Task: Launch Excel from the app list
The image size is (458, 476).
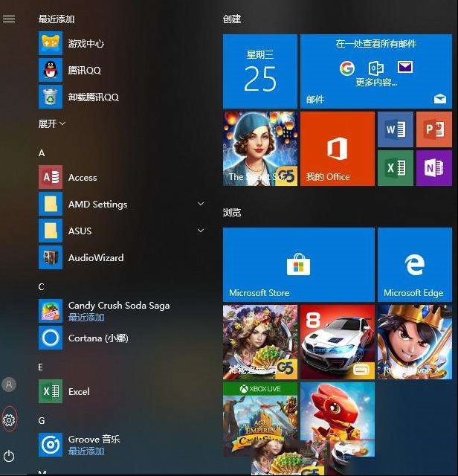Action: point(51,391)
